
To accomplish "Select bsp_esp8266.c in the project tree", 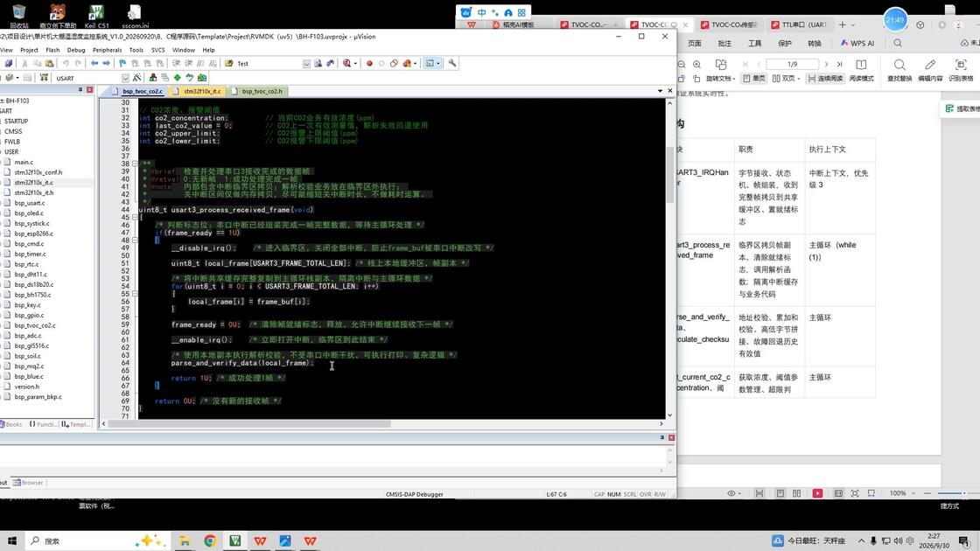I will coord(34,234).
